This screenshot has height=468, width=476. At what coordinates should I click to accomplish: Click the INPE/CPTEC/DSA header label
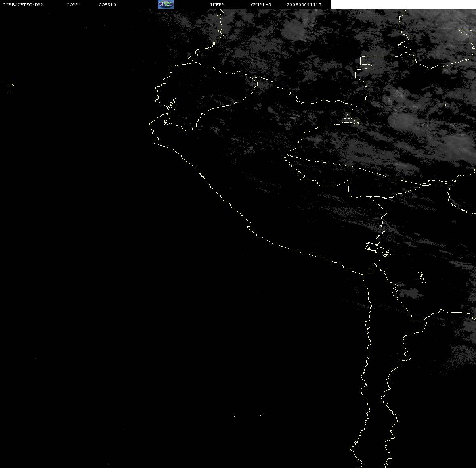click(23, 4)
